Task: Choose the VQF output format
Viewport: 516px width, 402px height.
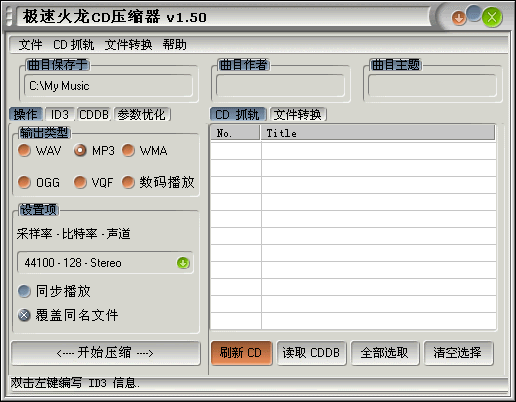Action: click(93, 182)
